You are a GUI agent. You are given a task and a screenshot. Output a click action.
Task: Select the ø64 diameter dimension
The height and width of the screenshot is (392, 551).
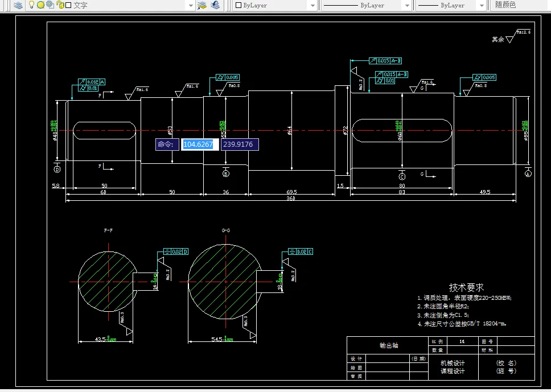(x=290, y=131)
